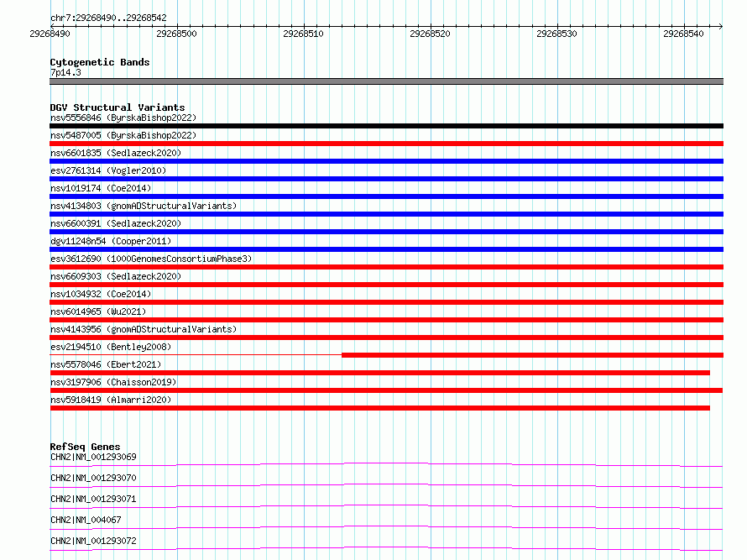Viewport: 747px width, 560px height.
Task: Select nsv6600391 (Sedlazeck2020) variant label
Action: click(116, 223)
